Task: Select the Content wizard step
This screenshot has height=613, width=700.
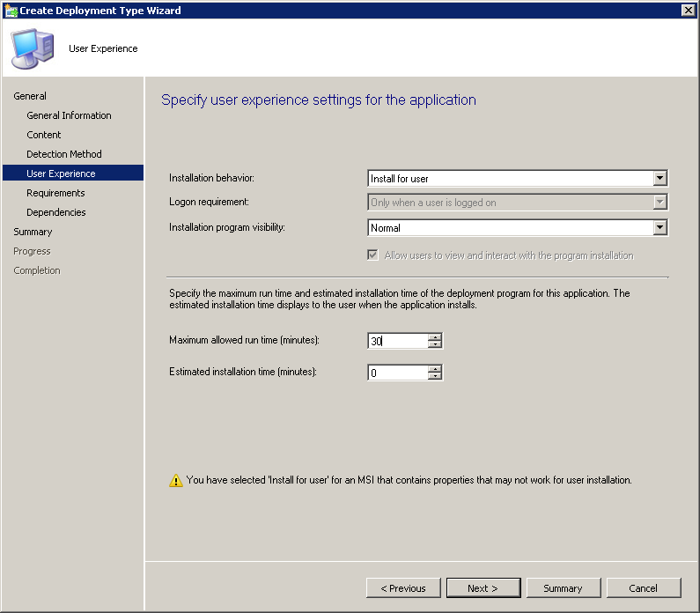Action: tap(44, 135)
